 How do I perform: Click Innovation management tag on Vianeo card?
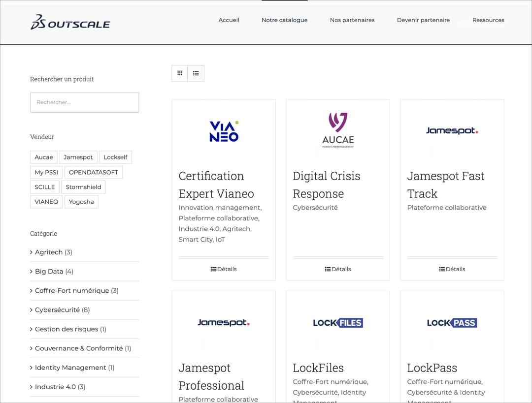coord(220,208)
